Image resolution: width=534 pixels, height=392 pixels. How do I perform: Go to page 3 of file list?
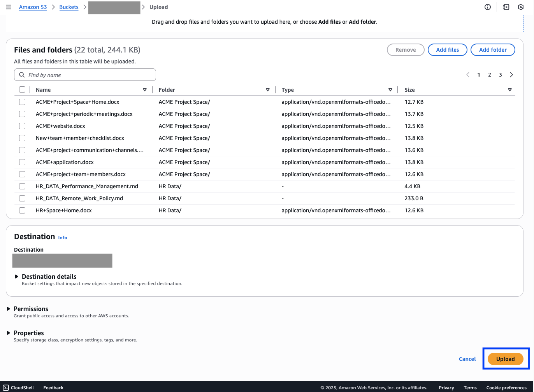coord(501,75)
